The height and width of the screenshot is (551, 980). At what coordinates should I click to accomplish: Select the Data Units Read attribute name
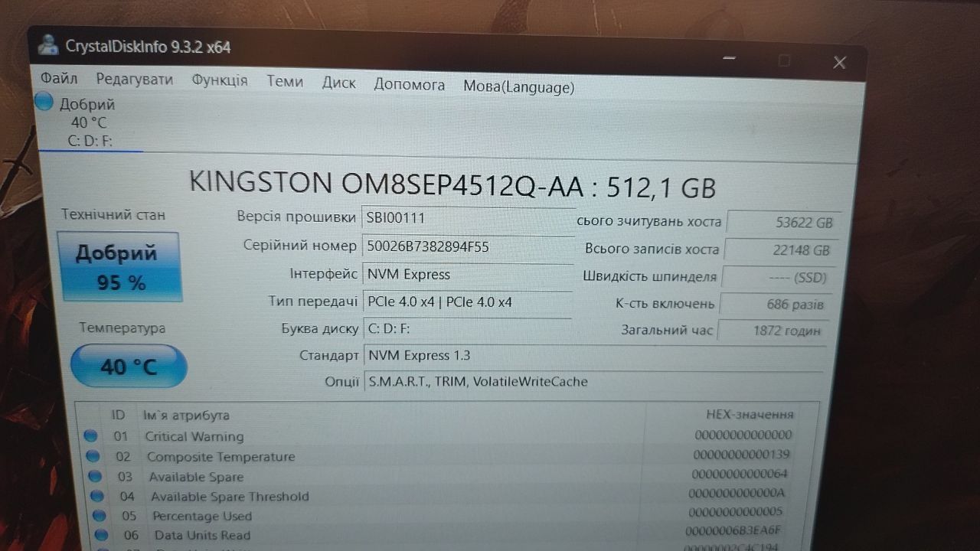tap(202, 535)
